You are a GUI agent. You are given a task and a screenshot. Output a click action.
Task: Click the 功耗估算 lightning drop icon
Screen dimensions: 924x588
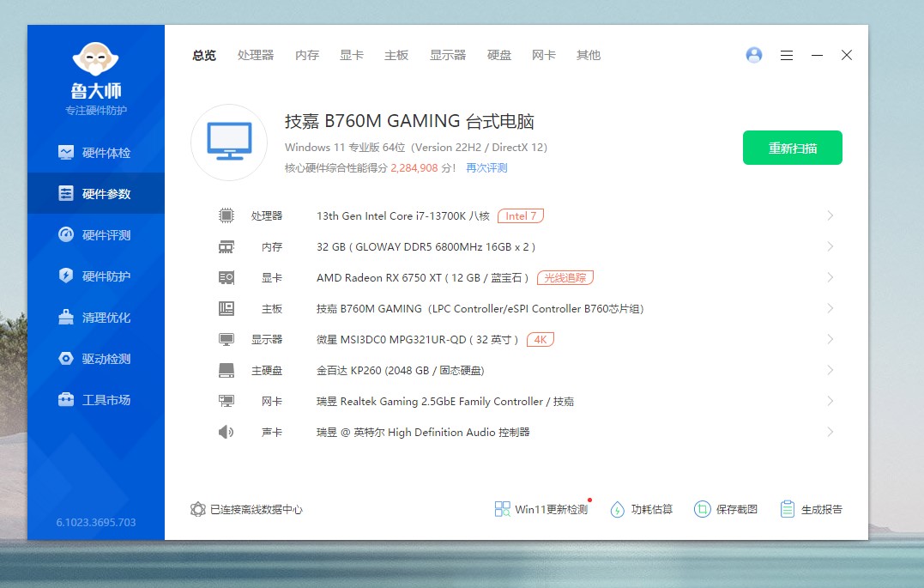617,509
